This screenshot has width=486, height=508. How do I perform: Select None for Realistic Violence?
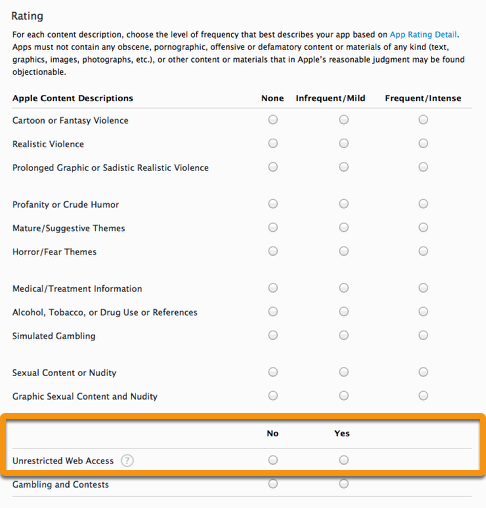pyautogui.click(x=273, y=143)
